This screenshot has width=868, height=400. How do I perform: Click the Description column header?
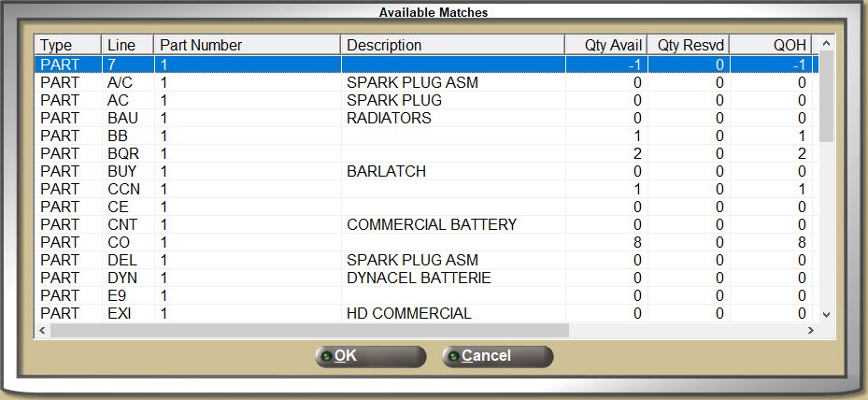452,45
